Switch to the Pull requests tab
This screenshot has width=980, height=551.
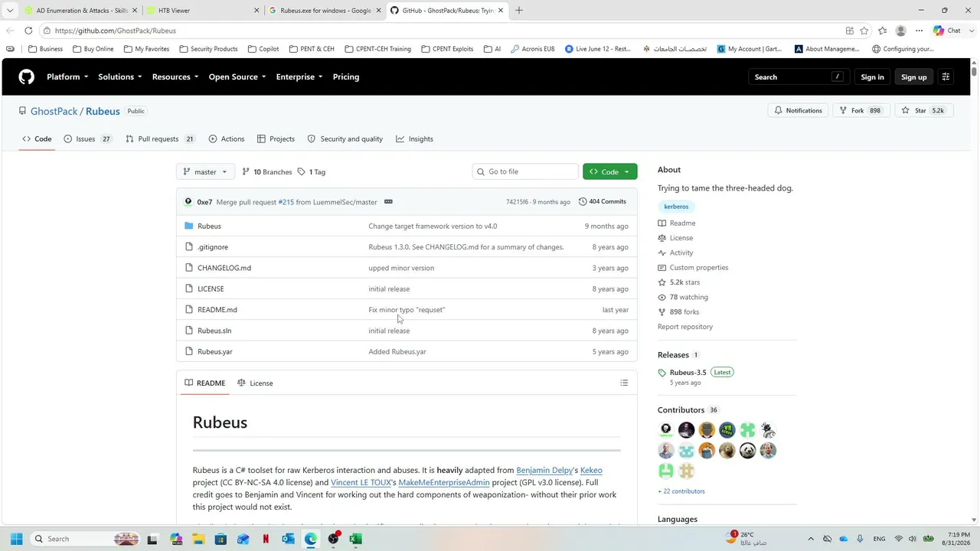(160, 139)
